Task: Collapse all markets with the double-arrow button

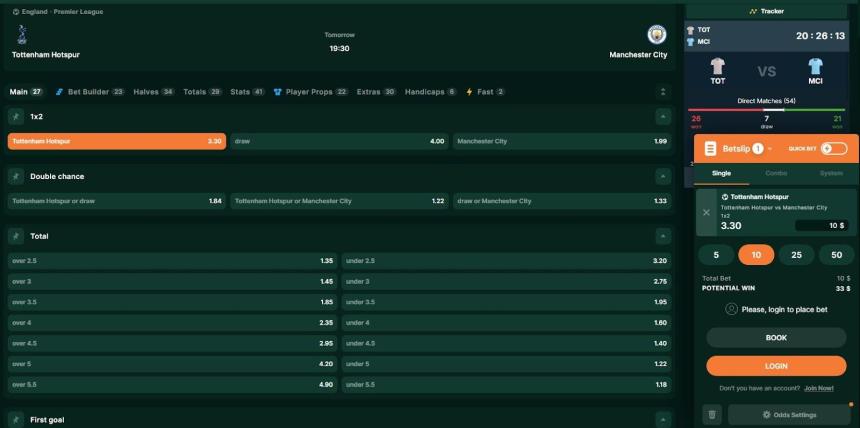Action: (663, 92)
